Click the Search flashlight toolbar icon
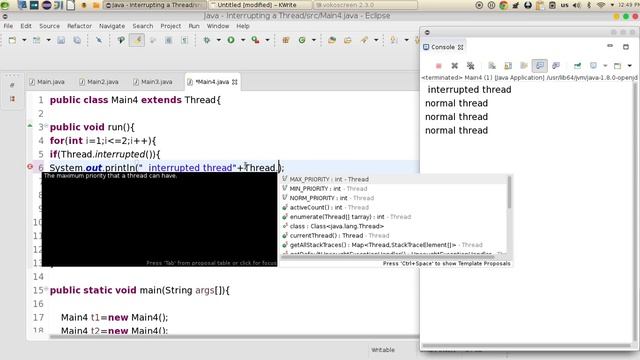640x360 pixels. click(364, 40)
